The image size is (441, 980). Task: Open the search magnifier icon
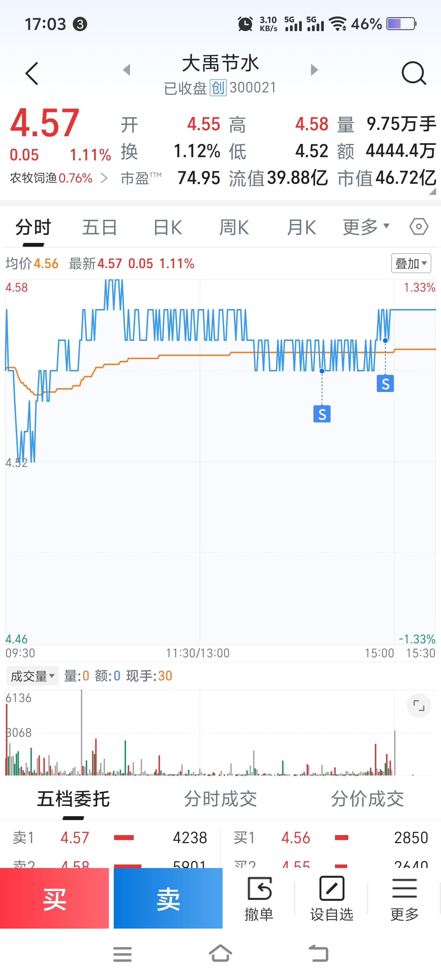[x=414, y=73]
